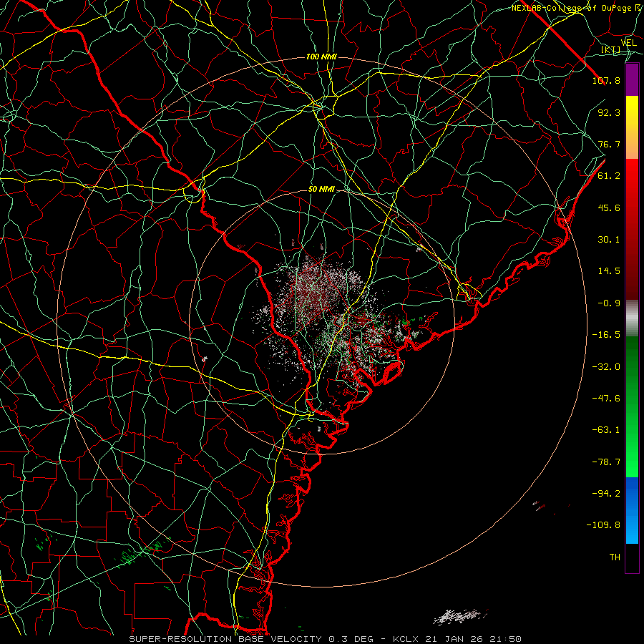Click the 21 JAN 26 date in caption
This screenshot has width=644, height=644.
coord(454,639)
